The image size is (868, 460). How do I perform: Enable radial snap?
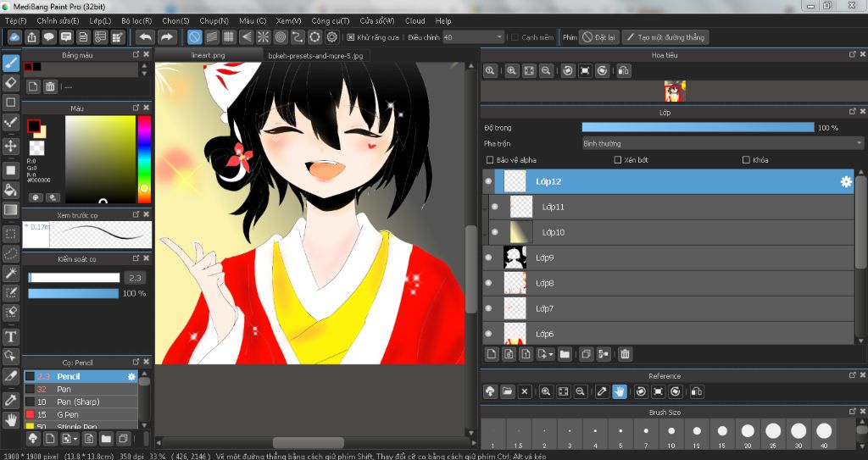pyautogui.click(x=263, y=37)
